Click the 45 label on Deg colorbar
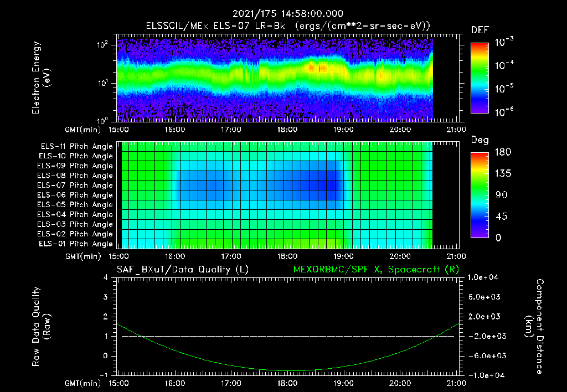The image size is (567, 392). pyautogui.click(x=502, y=216)
